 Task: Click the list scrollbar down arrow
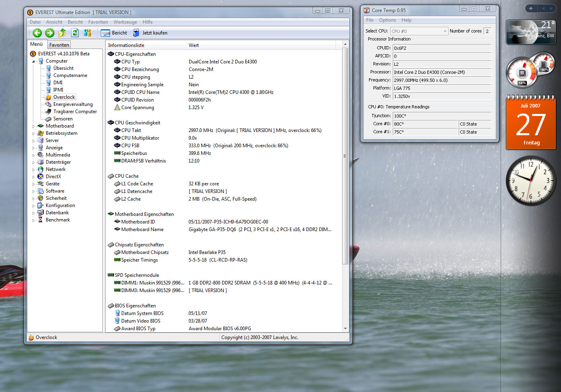point(345,329)
